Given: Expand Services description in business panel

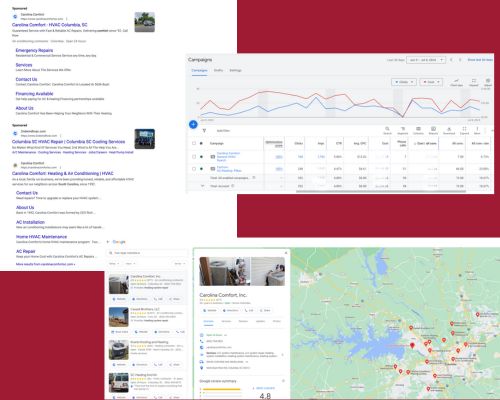Looking at the screenshot, I should pos(283,355).
